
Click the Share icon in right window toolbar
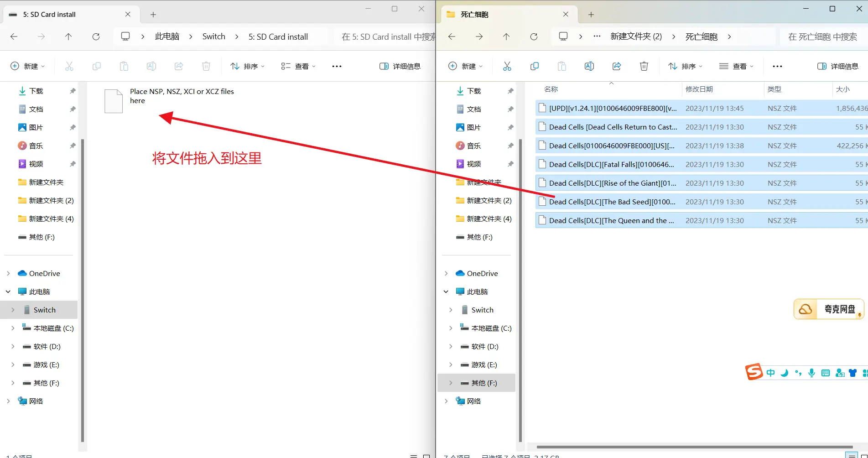[616, 66]
